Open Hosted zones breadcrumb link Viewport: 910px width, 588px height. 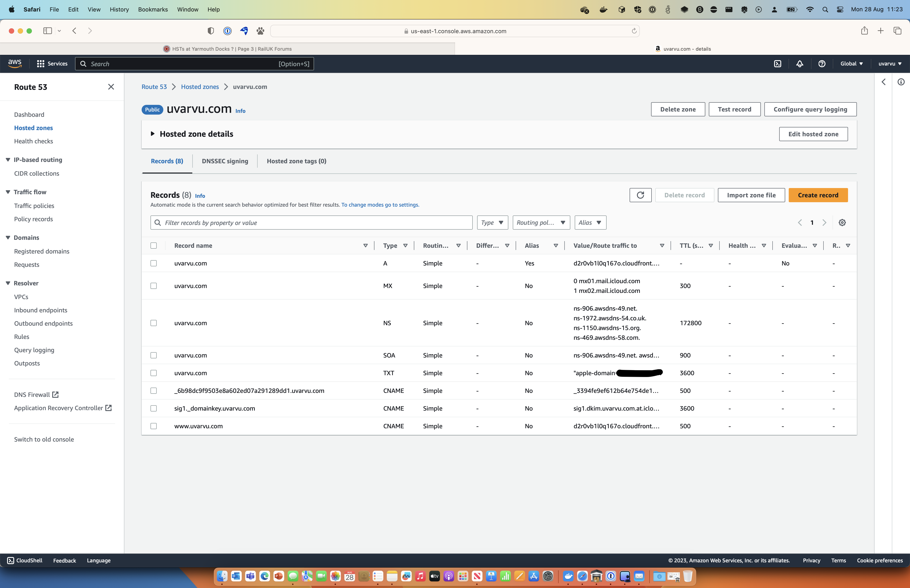[200, 87]
